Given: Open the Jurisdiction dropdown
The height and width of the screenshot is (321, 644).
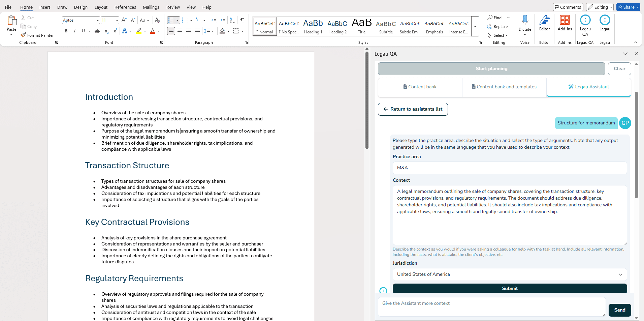Looking at the screenshot, I should point(509,274).
